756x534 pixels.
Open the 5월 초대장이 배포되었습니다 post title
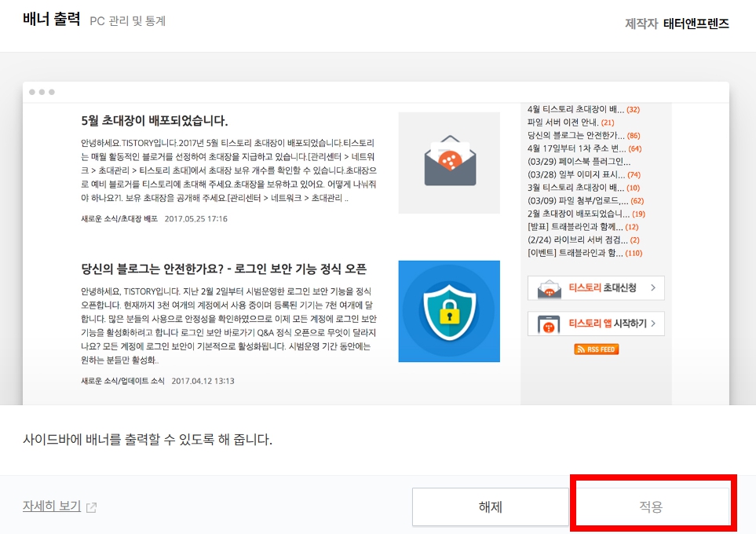click(x=155, y=120)
